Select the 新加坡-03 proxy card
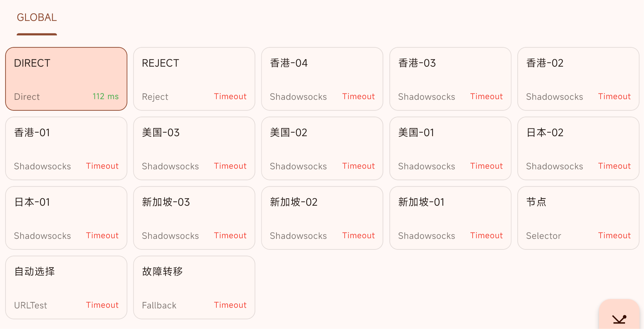Viewport: 644px width, 329px height. coord(194,218)
